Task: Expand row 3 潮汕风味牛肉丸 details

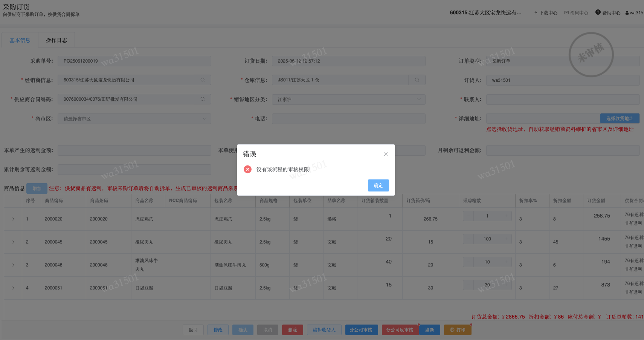Action: (x=13, y=265)
